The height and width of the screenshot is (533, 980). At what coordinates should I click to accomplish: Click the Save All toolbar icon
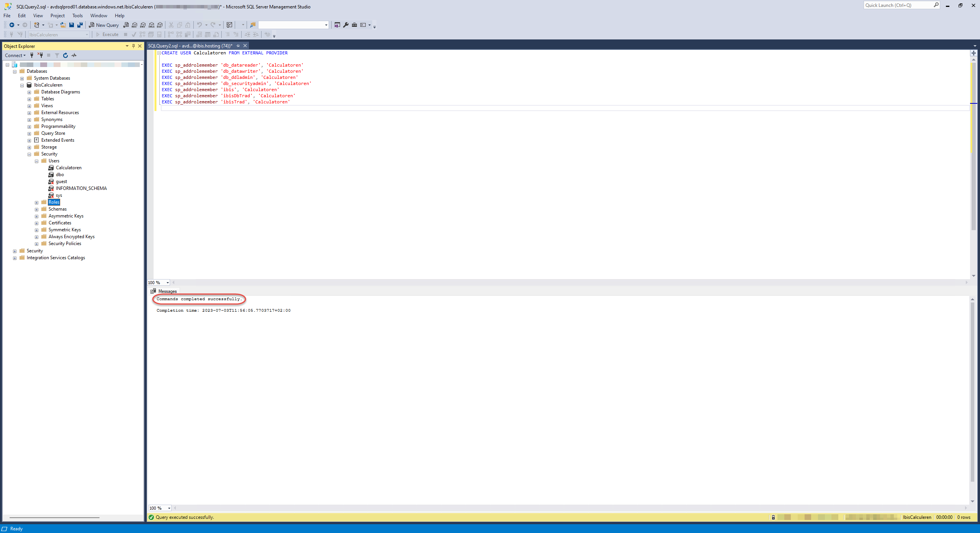[80, 25]
